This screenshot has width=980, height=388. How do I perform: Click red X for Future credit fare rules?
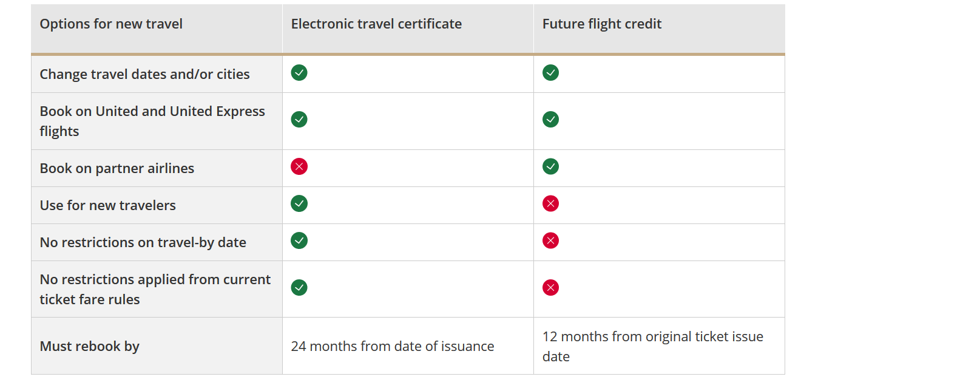[x=550, y=287]
